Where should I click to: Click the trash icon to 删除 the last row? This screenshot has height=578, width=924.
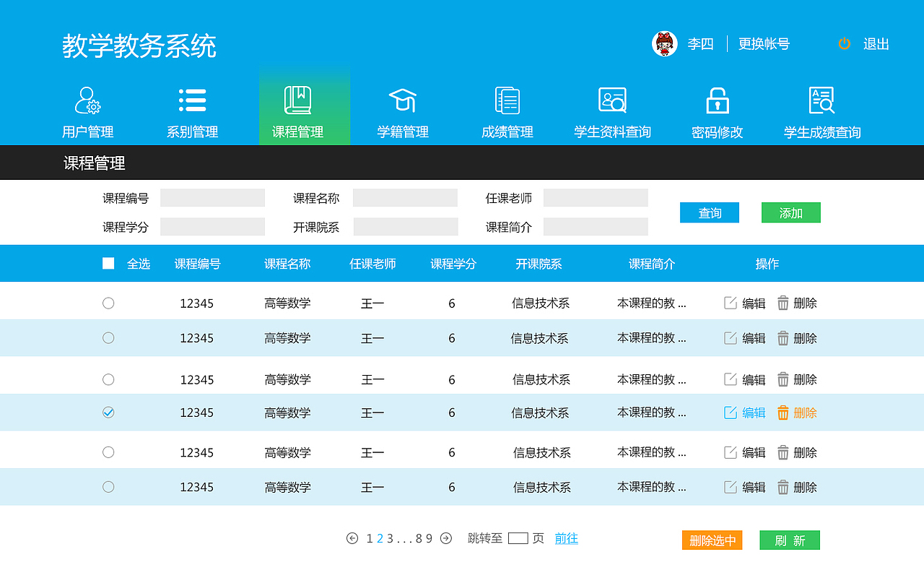point(783,487)
